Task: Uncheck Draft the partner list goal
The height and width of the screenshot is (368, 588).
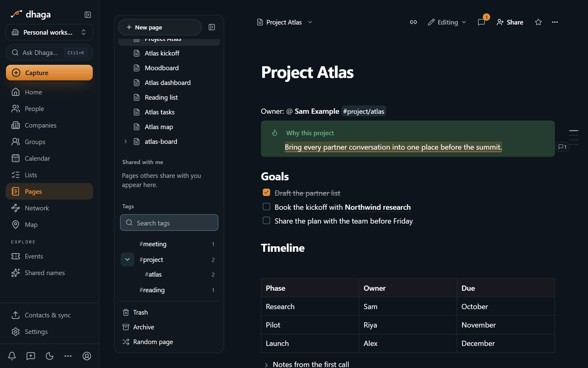Action: (266, 193)
